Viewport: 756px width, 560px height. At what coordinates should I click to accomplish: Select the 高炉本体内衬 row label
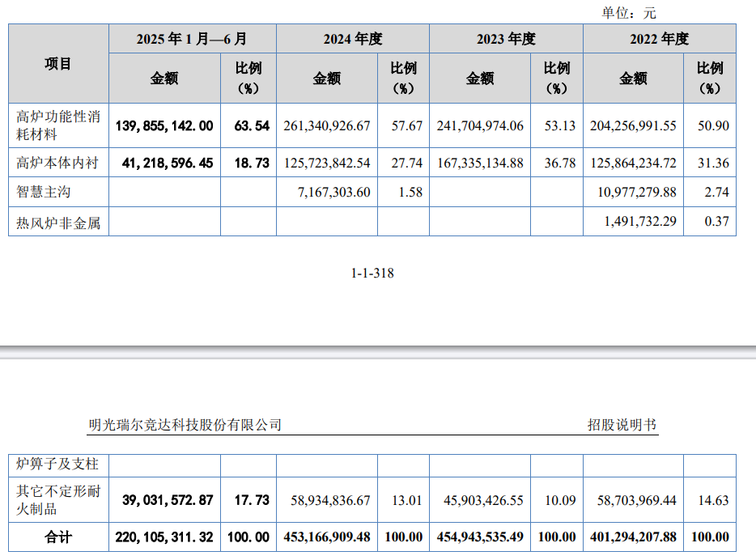58,163
